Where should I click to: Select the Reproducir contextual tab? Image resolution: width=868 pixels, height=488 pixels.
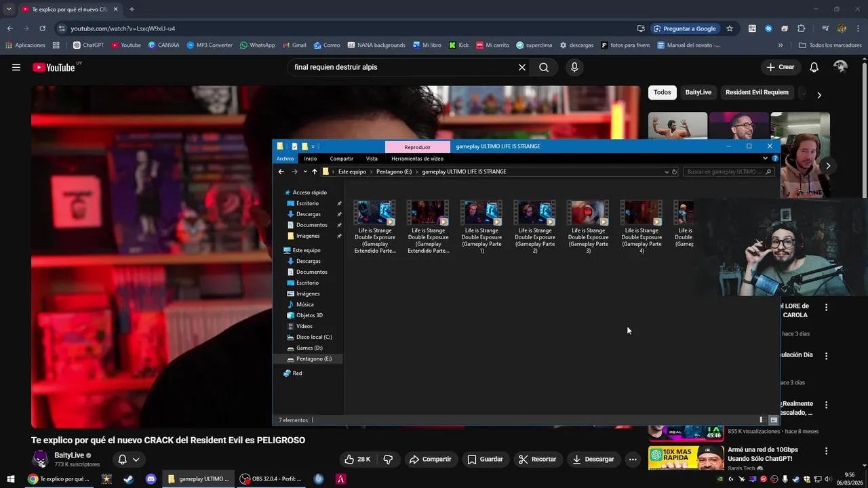click(417, 147)
